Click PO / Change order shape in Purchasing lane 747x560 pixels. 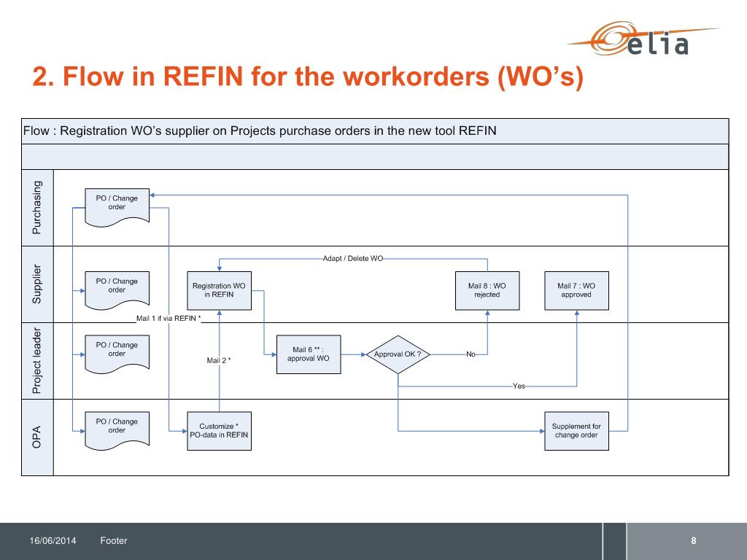click(x=117, y=207)
